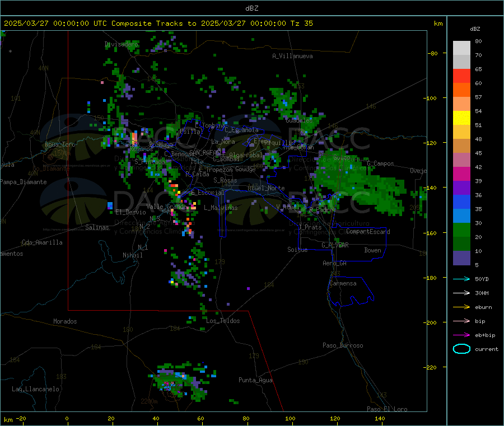
Task: Click the 140 km bottom axis label
Action: pyautogui.click(x=380, y=418)
